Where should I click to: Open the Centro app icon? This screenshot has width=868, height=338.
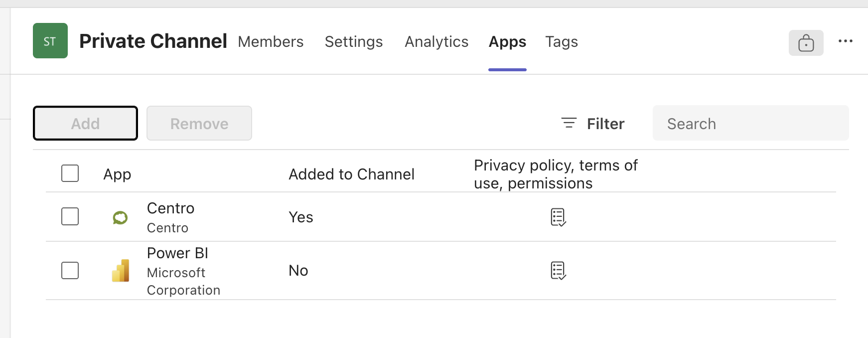coord(120,217)
